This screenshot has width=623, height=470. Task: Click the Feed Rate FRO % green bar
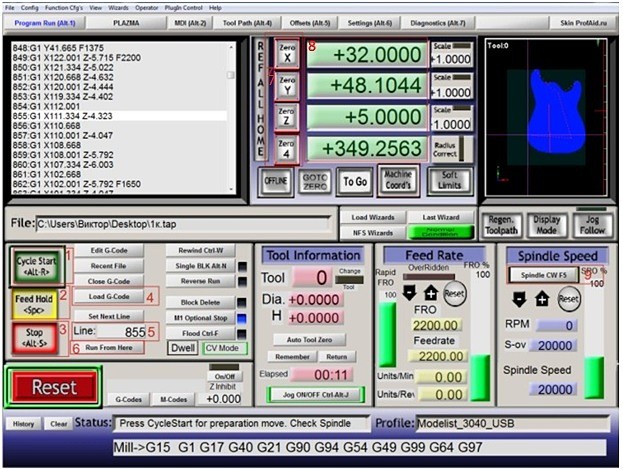480,378
